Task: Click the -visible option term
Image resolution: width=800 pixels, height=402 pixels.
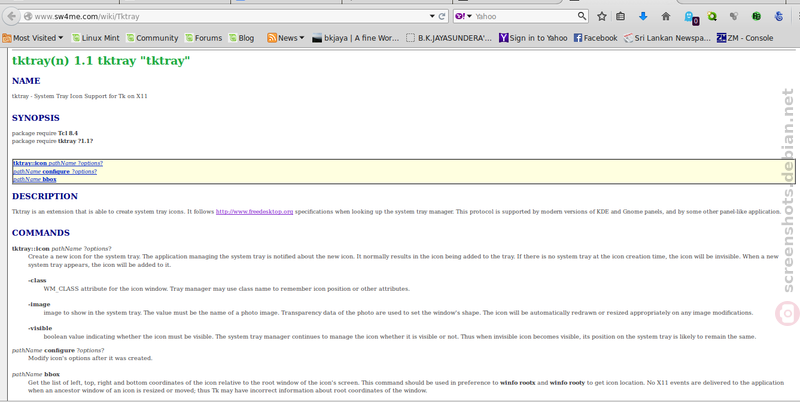Action: point(40,328)
